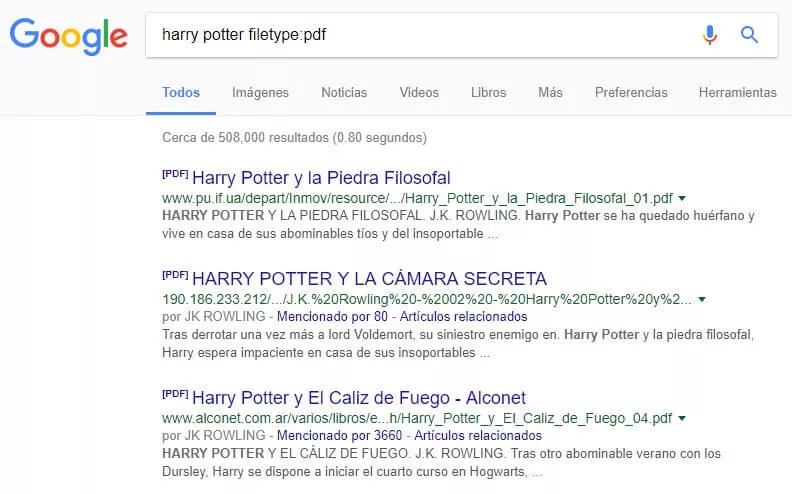Expand dropdown arrow next to 190.186.233.212 URL
This screenshot has width=792, height=494.
(702, 299)
